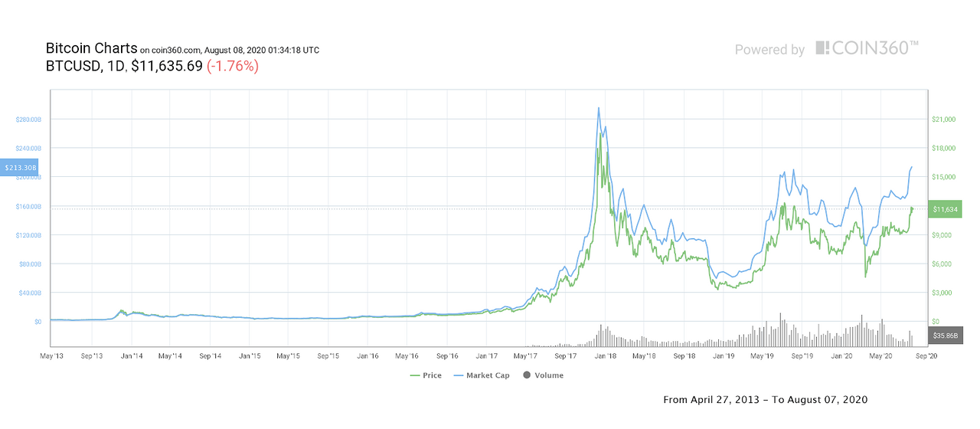Click the -1.76% change indicator
The image size is (980, 429).
(233, 66)
